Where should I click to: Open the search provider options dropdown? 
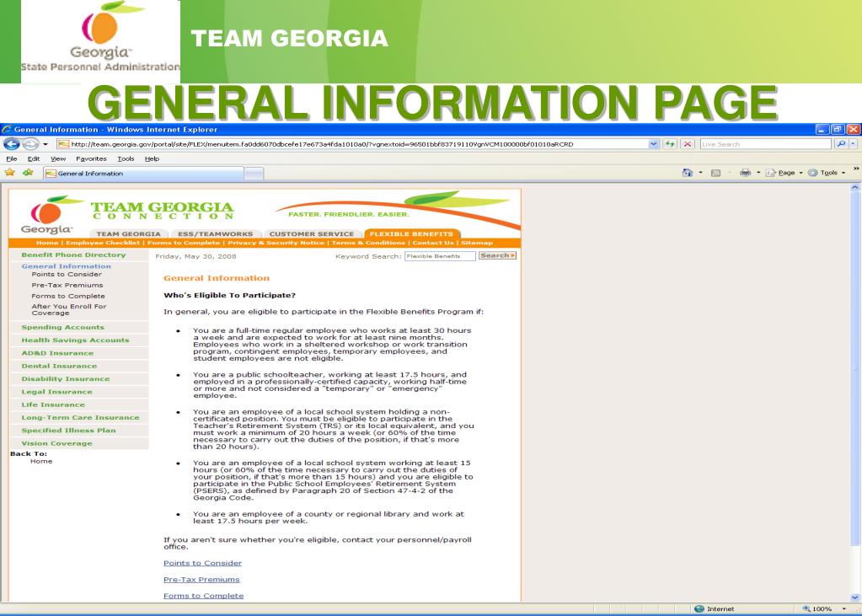854,144
